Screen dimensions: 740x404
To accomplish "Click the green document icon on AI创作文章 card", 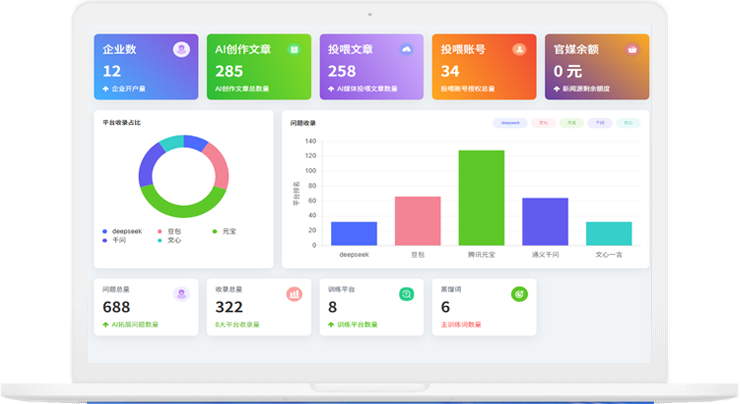I will [293, 49].
